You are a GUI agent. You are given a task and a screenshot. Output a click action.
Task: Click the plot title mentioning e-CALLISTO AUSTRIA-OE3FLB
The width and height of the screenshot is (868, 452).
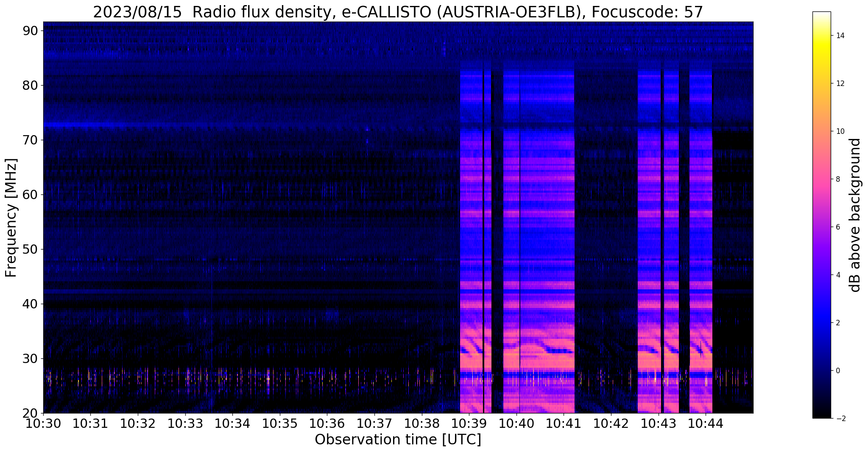pos(398,12)
